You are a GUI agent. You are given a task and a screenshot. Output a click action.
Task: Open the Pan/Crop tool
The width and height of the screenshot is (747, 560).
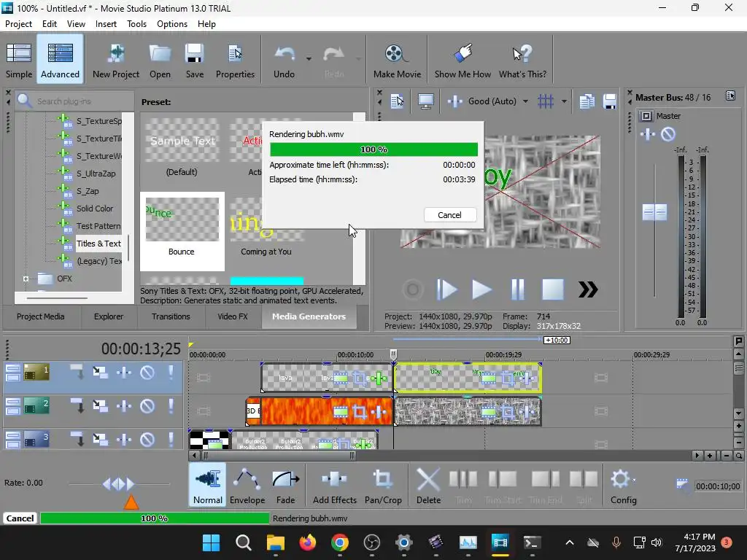pos(383,485)
